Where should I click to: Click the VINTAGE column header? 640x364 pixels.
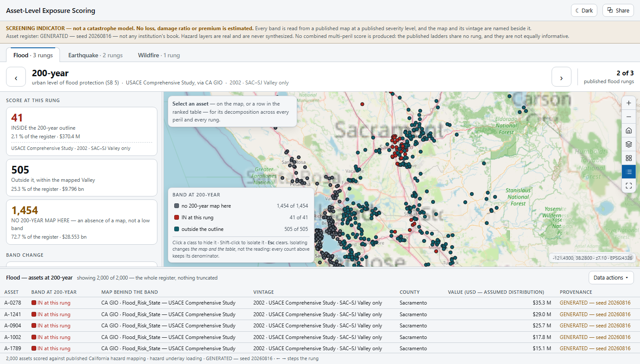click(x=264, y=292)
